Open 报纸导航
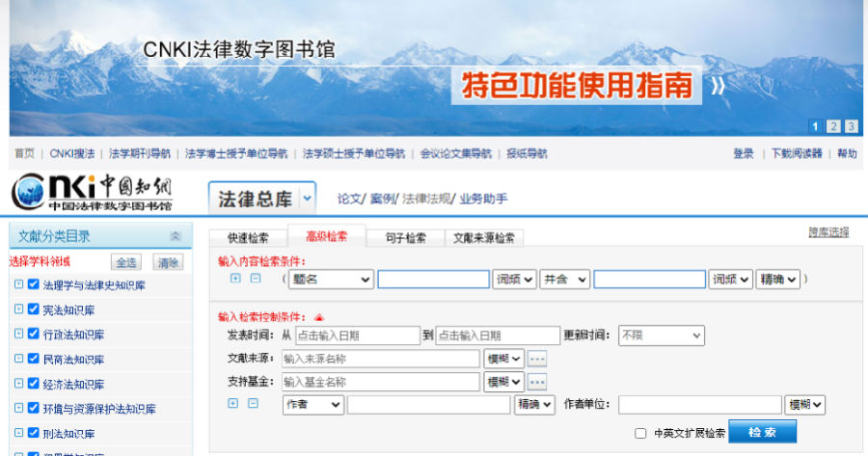 pyautogui.click(x=527, y=153)
